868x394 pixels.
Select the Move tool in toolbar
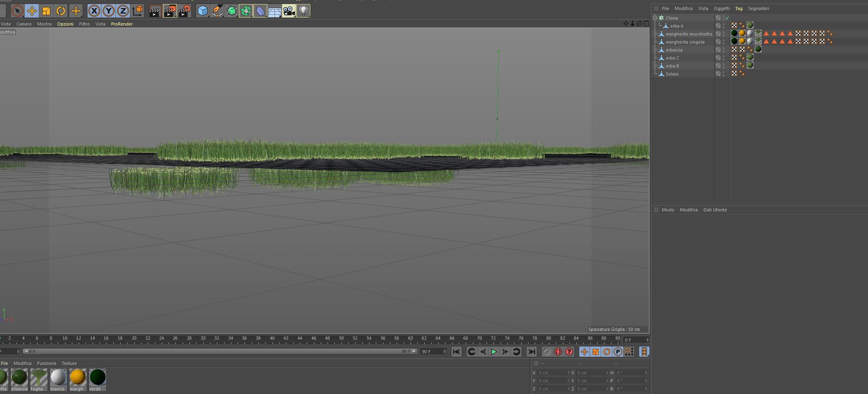pos(32,11)
